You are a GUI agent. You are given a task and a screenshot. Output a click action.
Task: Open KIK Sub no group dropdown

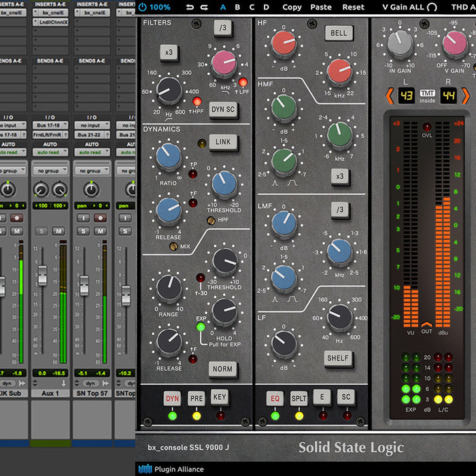(13, 171)
